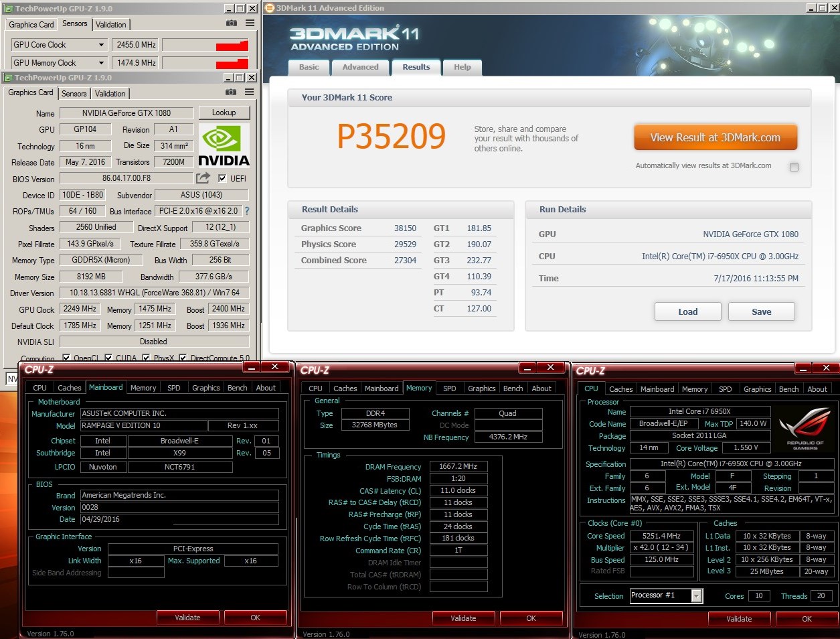
Task: Switch to the Advanced tab in 3DMark 11
Action: (x=361, y=67)
